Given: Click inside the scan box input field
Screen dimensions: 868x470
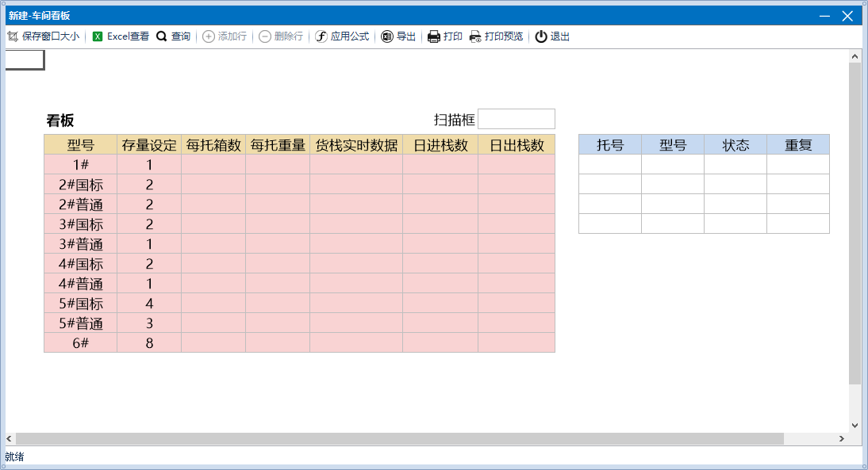Looking at the screenshot, I should (x=517, y=119).
